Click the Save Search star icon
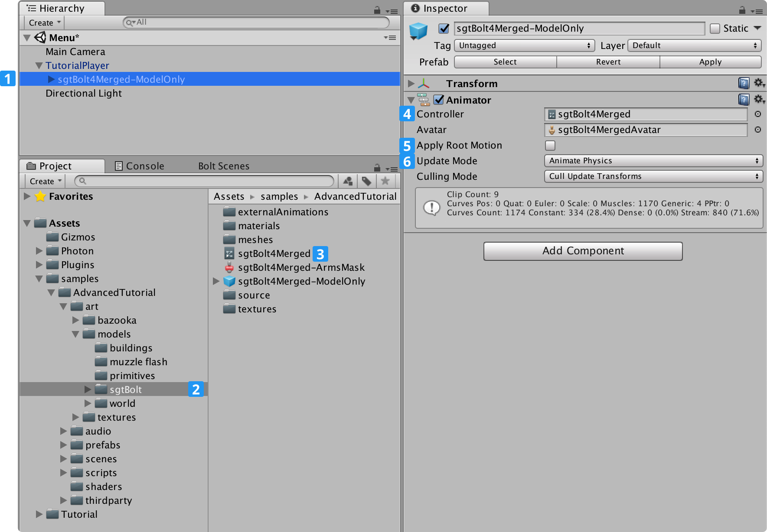Screen dimensions: 767x532 tap(385, 181)
